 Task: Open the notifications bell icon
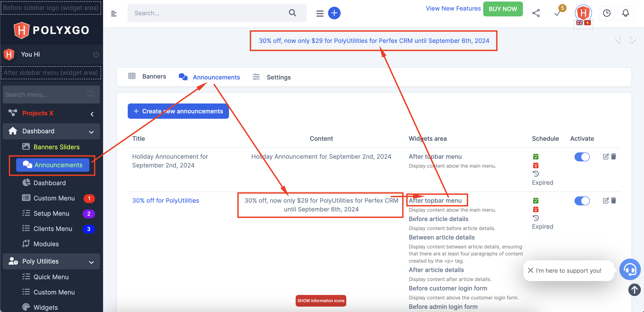tap(625, 13)
